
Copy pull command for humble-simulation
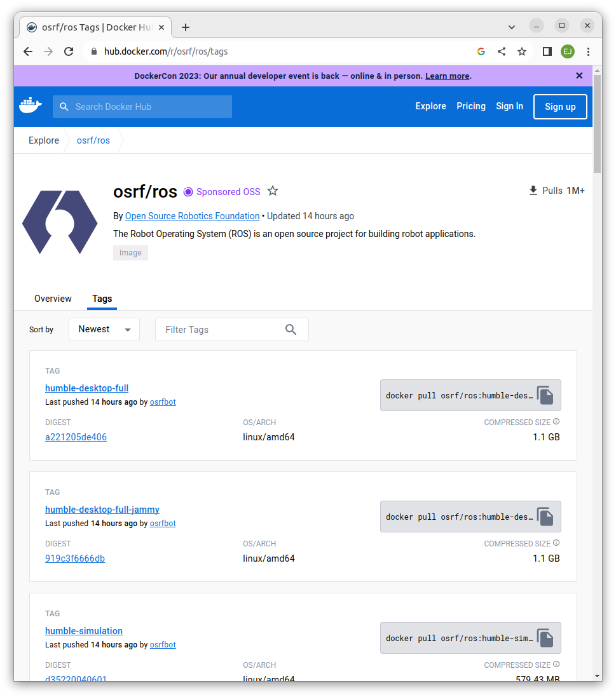click(545, 638)
